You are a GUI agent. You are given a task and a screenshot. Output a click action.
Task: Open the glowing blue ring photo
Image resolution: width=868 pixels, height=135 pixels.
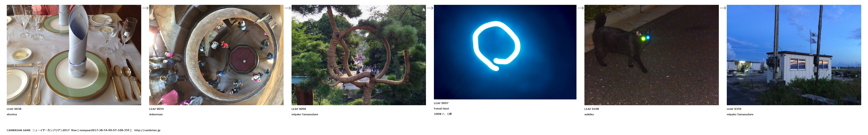click(x=505, y=52)
